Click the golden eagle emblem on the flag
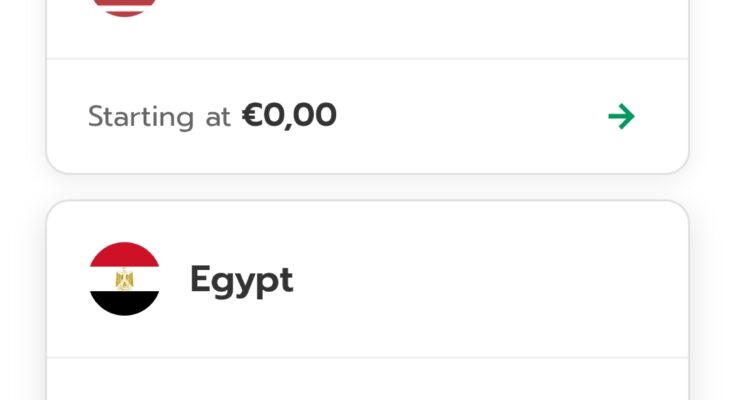The height and width of the screenshot is (400, 735). (x=125, y=279)
